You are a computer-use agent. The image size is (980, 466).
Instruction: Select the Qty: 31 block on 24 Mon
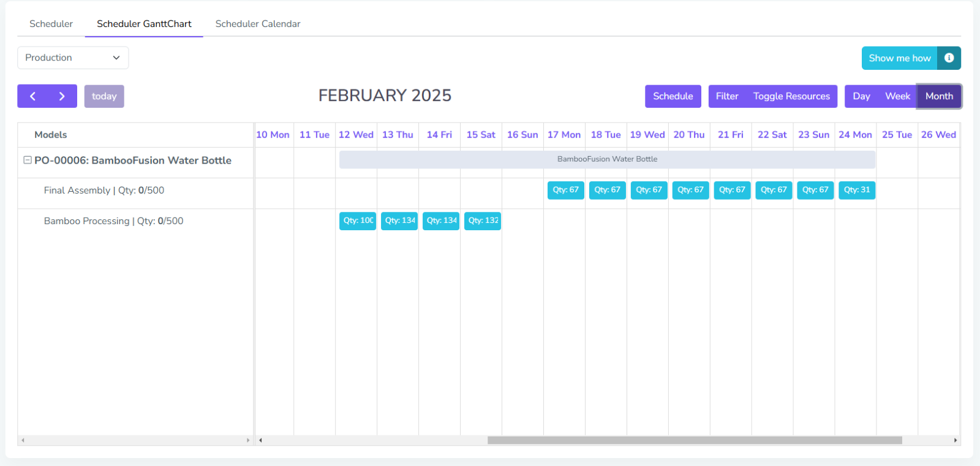click(x=856, y=190)
